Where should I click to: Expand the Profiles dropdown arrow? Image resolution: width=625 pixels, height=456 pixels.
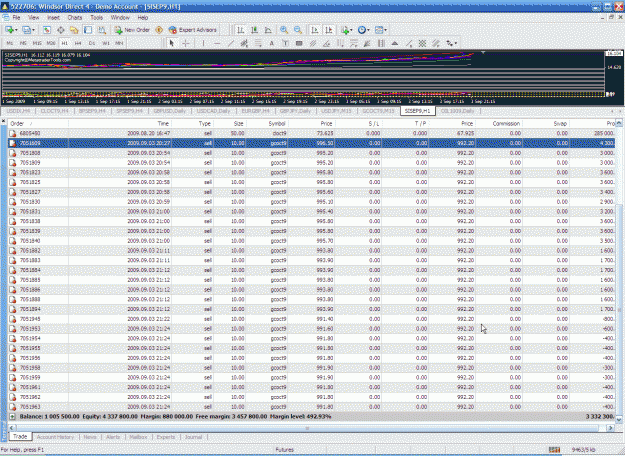33,30
